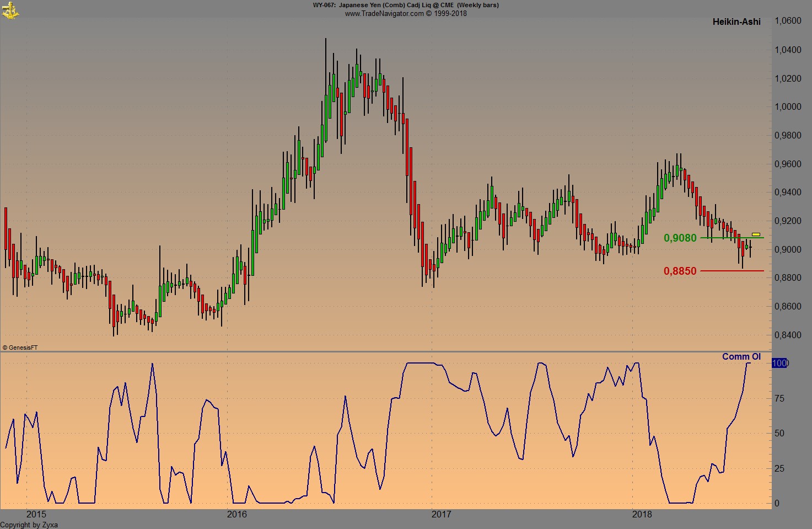Click the 'Heikin-Ashi' chart type label
The width and height of the screenshot is (812, 529).
(x=736, y=22)
